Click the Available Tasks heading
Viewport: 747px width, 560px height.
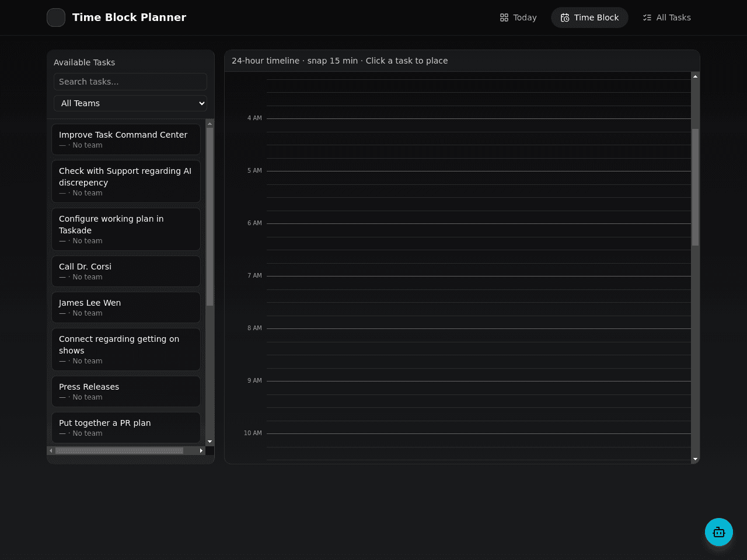(84, 62)
